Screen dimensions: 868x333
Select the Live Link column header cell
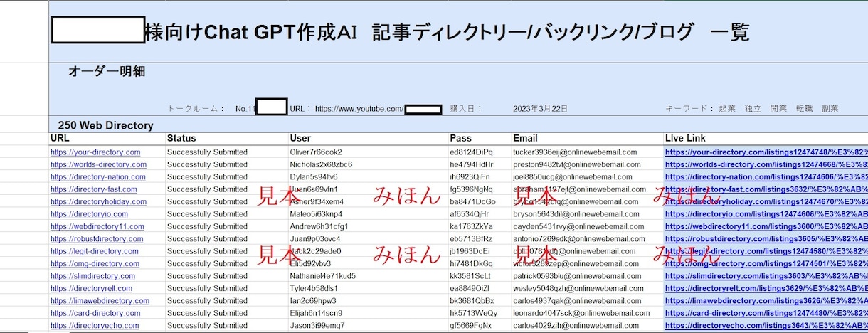[766, 138]
